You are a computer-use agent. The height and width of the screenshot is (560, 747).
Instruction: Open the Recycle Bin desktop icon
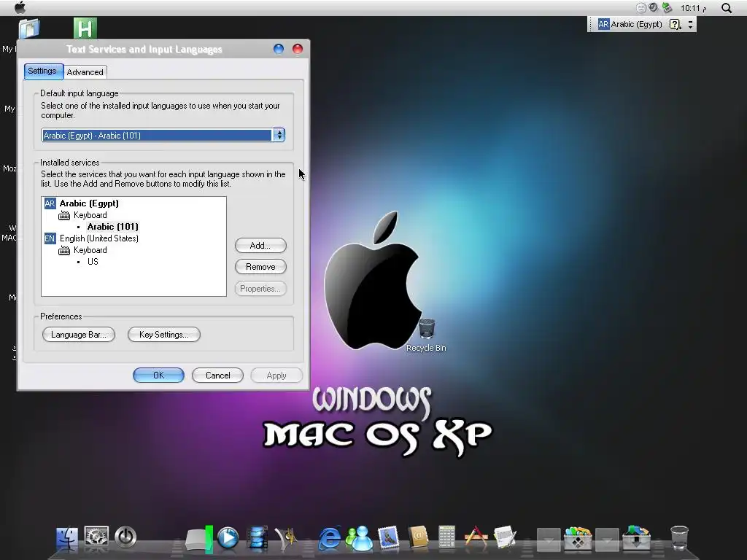426,335
